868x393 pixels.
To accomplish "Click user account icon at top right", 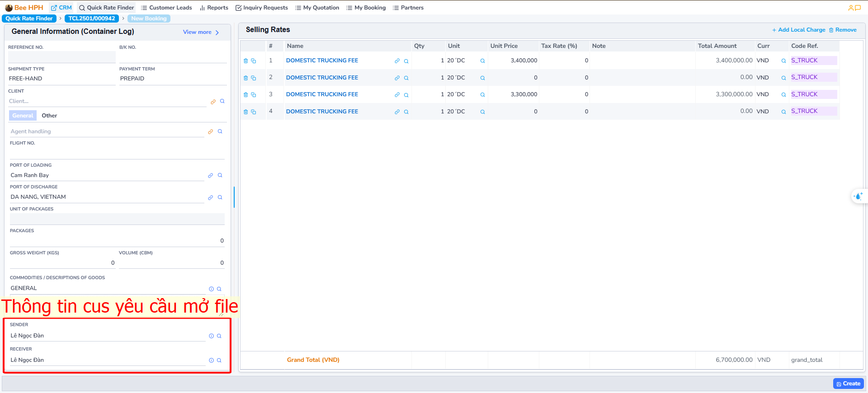I will [851, 8].
